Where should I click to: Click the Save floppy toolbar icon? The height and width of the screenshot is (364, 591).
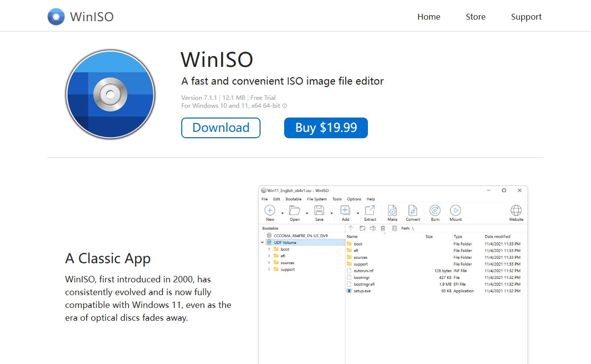pyautogui.click(x=319, y=210)
